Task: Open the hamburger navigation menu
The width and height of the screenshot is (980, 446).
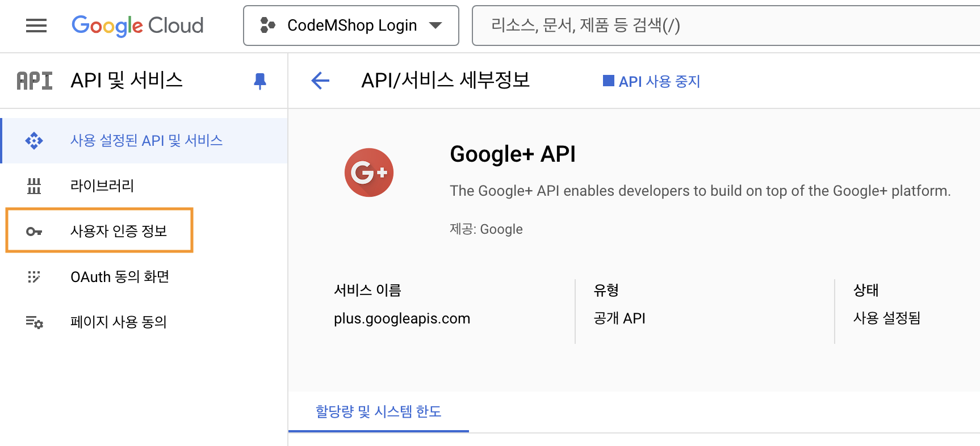Action: point(36,26)
